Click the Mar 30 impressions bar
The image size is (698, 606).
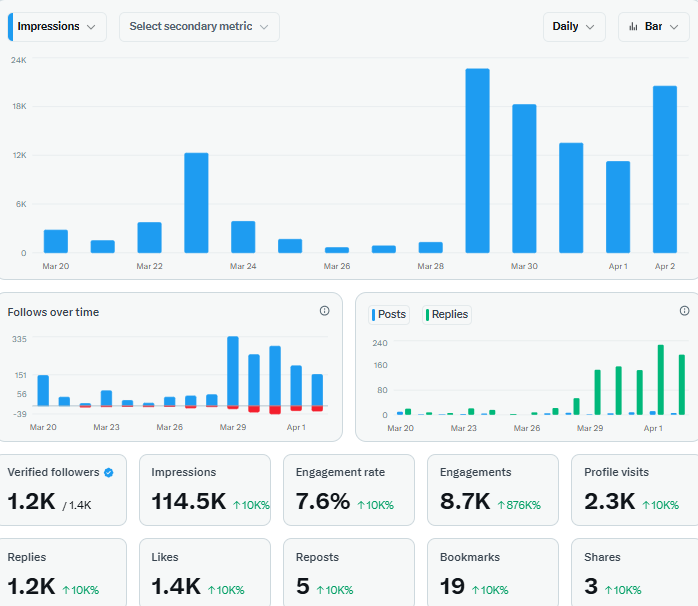point(524,179)
